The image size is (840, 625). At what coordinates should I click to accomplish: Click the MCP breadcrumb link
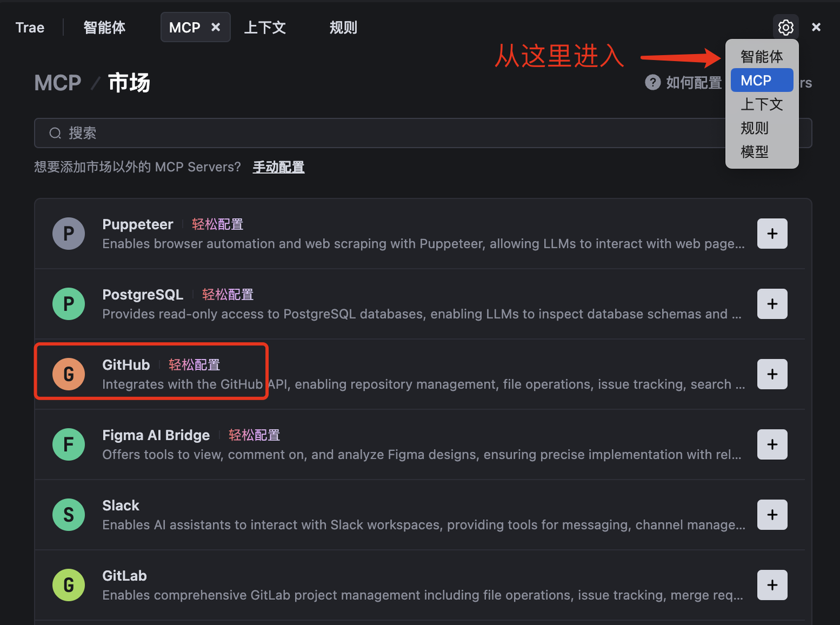[57, 82]
